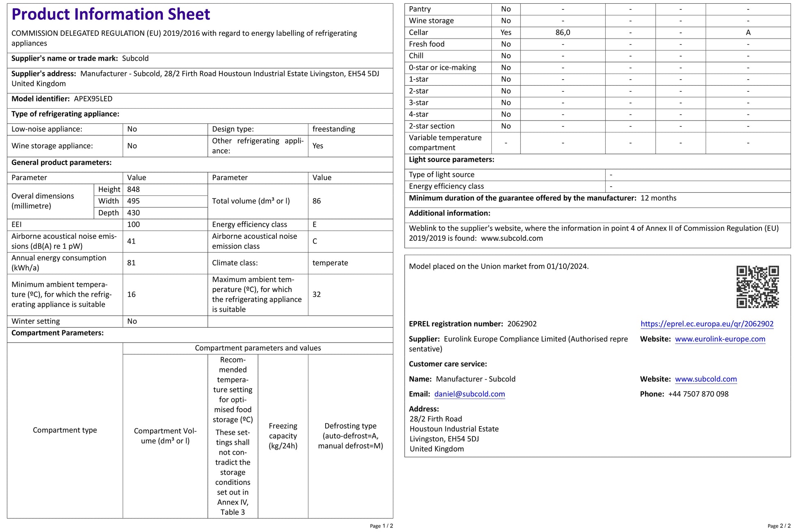Click the Cellar row defrosting type A
This screenshot has width=798, height=532.
pos(748,32)
